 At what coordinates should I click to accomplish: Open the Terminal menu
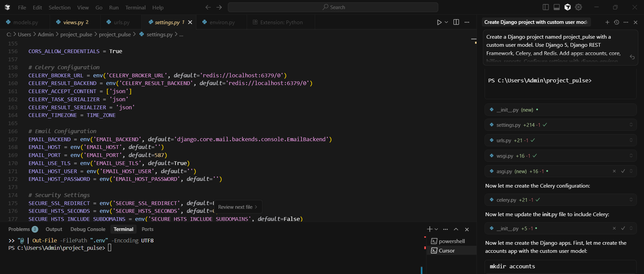(x=135, y=7)
